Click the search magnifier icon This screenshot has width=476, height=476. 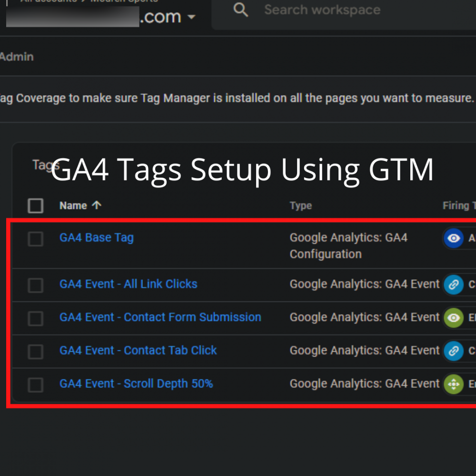click(x=241, y=10)
